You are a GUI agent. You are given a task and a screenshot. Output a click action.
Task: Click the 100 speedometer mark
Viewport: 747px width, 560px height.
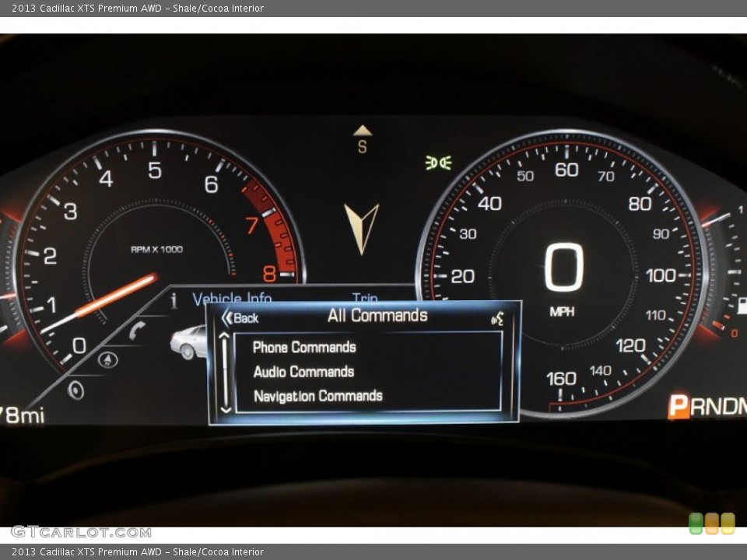click(x=661, y=275)
